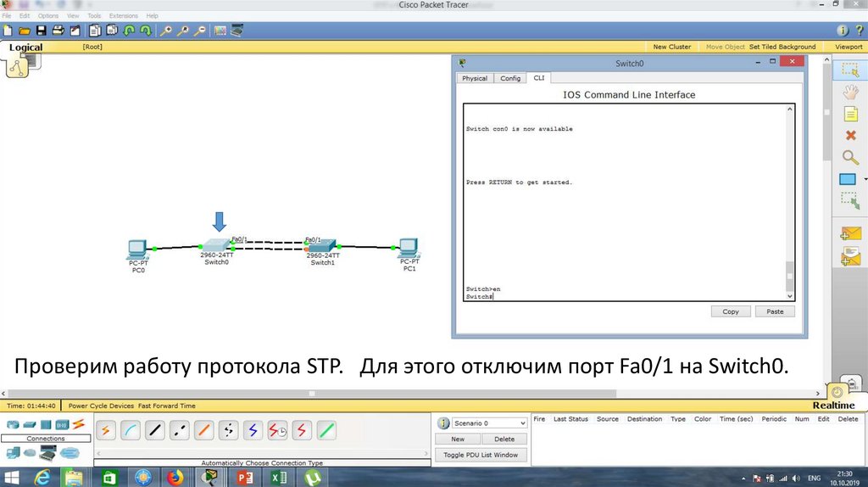Screen dimensions: 868x487
Task: Click the Viewport button
Action: [848, 48]
